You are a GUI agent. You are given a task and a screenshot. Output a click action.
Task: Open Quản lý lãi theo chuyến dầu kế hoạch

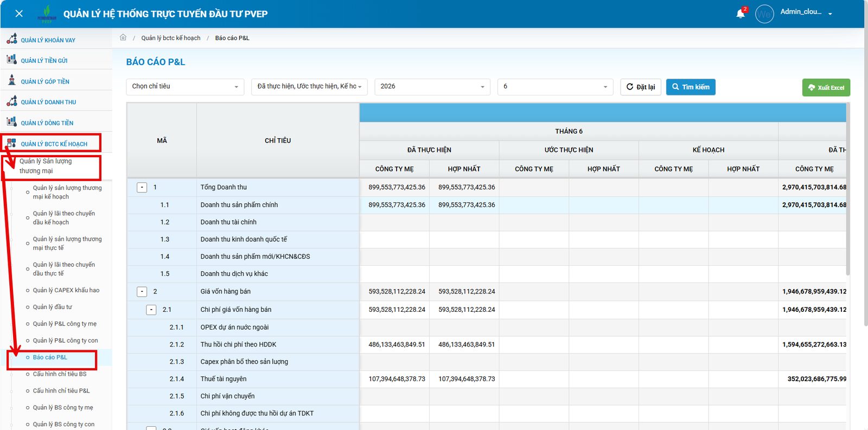click(x=64, y=218)
